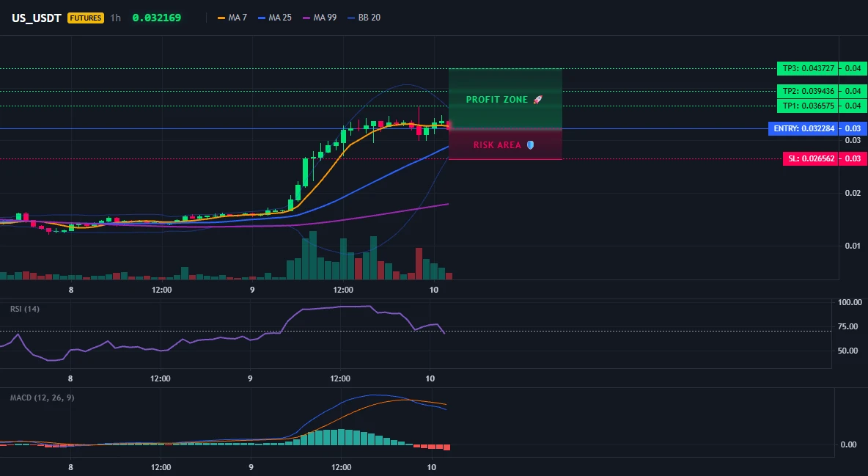Toggle the MA 99 legend entry
The image size is (868, 476).
[320, 18]
